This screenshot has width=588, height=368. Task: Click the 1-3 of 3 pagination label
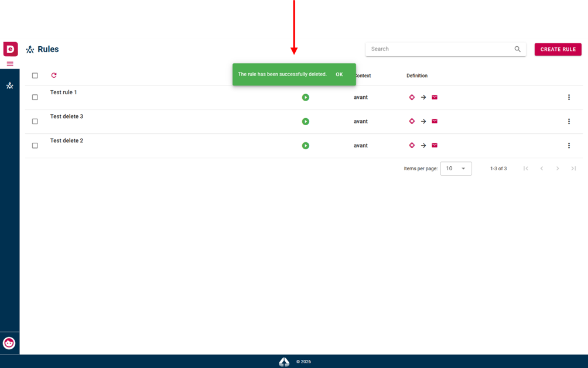point(498,168)
